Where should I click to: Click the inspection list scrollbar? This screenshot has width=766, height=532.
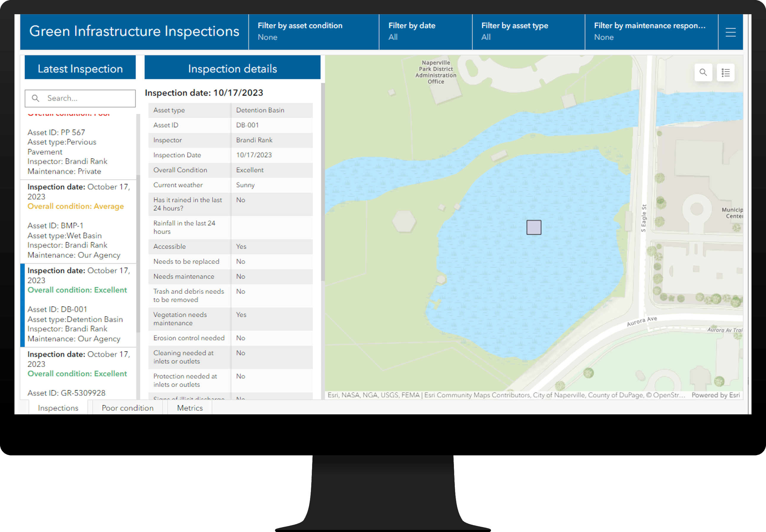tap(138, 253)
